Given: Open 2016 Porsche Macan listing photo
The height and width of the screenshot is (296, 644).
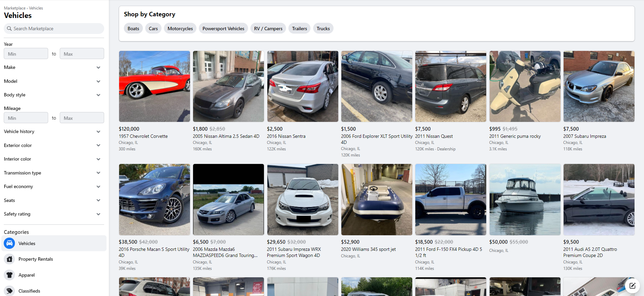Looking at the screenshot, I should (154, 200).
